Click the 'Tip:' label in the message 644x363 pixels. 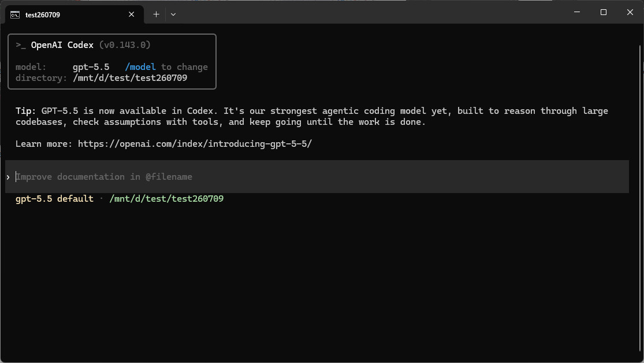26,111
